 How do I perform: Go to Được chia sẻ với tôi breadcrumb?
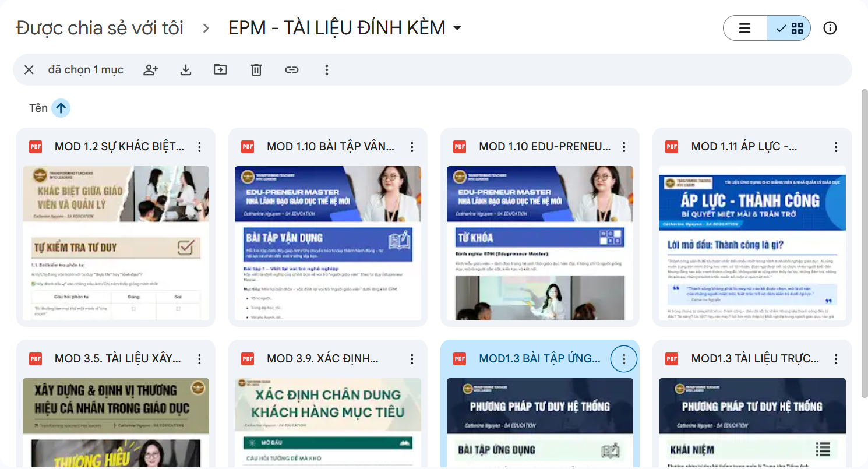(x=100, y=28)
